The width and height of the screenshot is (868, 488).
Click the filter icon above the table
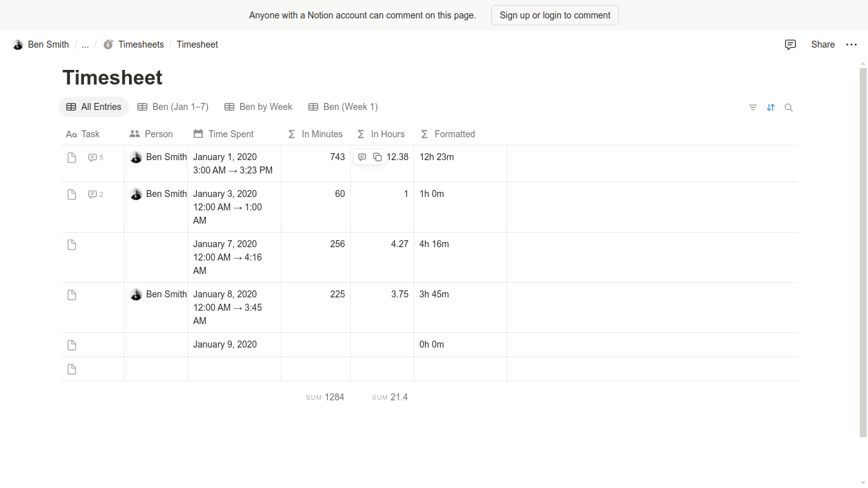tap(753, 107)
